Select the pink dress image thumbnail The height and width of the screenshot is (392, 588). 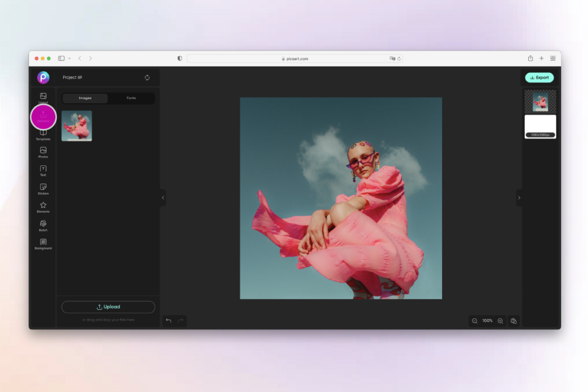click(76, 126)
